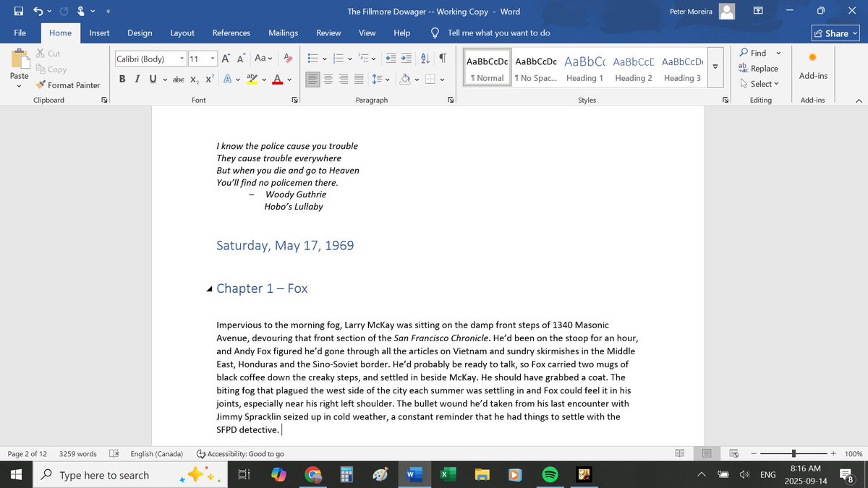Viewport: 868px width, 488px height.
Task: Activate the Format Painter
Action: pos(69,85)
